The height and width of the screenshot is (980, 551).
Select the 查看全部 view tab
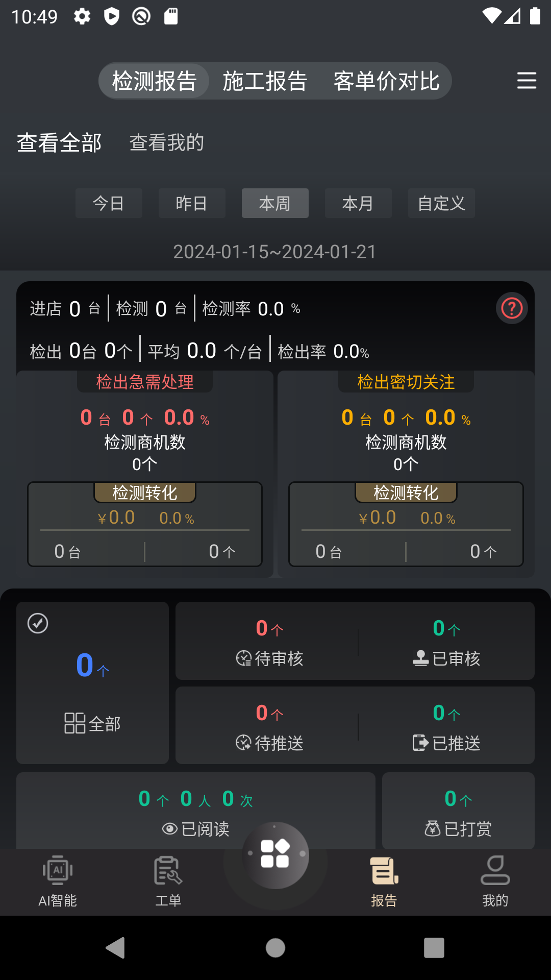click(x=59, y=142)
